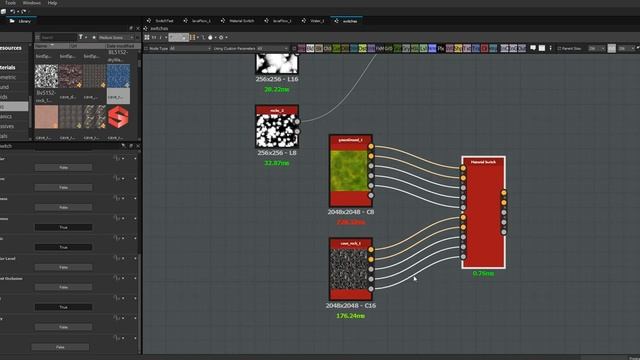Select the green ground material node
This screenshot has height=360, width=640.
[x=351, y=171]
